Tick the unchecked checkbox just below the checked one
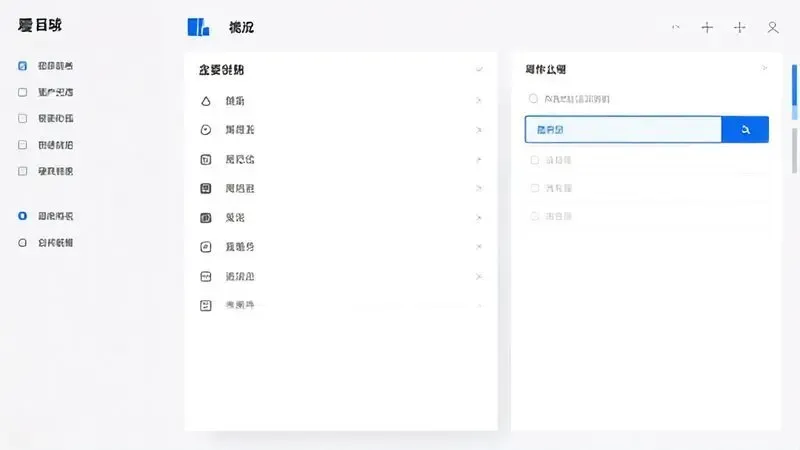Viewport: 800px width, 450px height. click(x=22, y=92)
